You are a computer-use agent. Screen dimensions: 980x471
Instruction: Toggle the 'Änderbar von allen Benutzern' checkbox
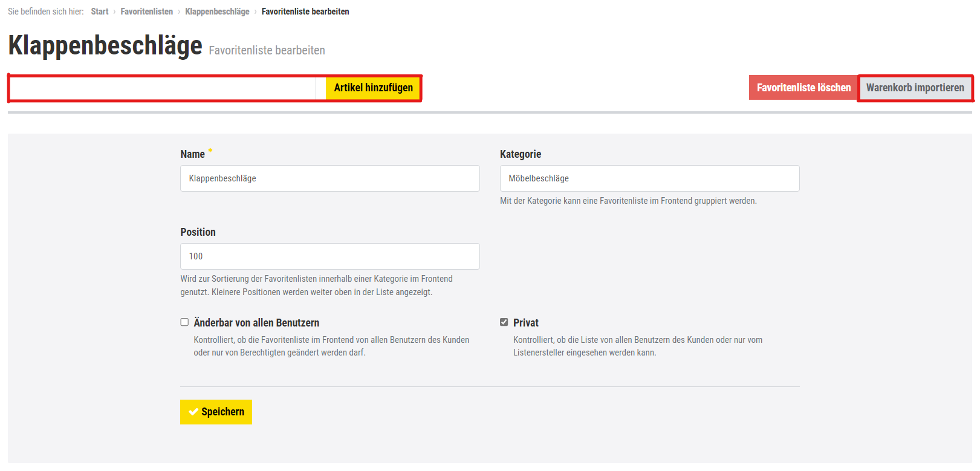point(184,322)
